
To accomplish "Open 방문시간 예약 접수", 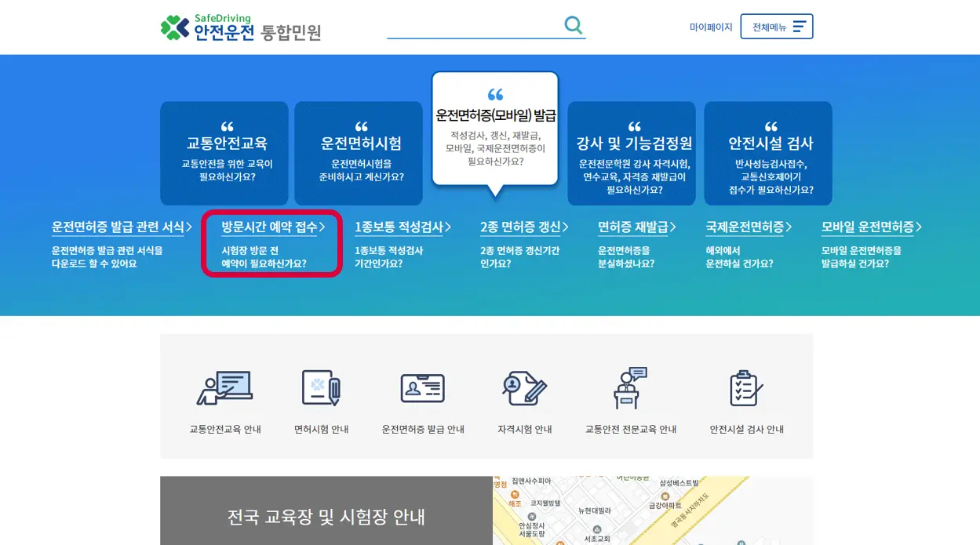I will (x=271, y=227).
